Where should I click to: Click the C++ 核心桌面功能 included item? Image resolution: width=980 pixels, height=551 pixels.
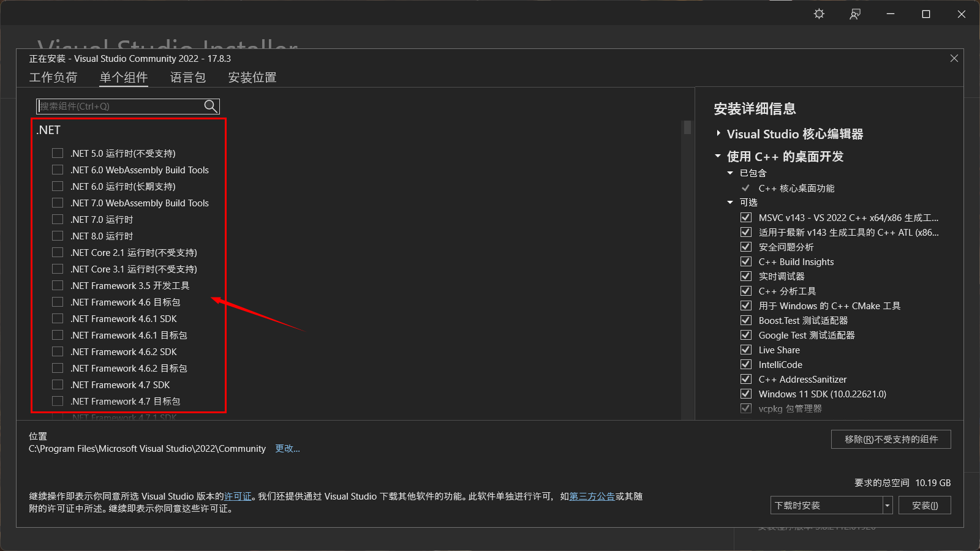pyautogui.click(x=796, y=188)
